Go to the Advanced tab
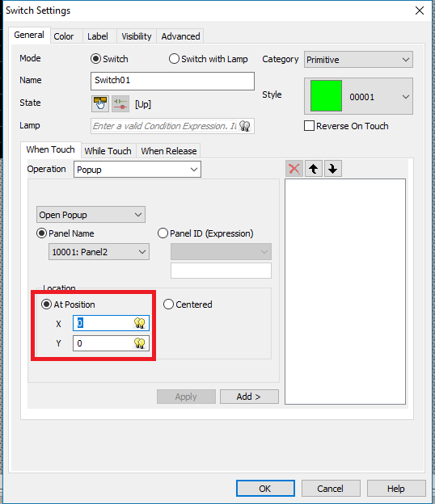435x504 pixels. point(180,36)
